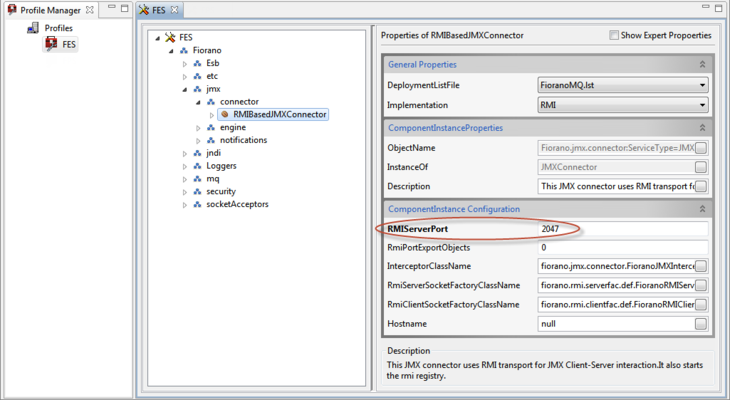
Task: Click the InterceptorClassName value field
Action: [x=616, y=266]
